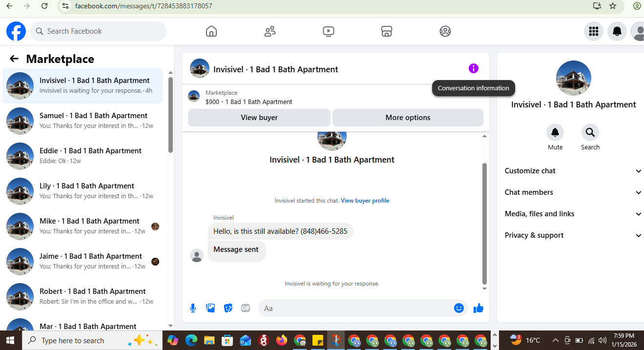Open the emoji picker smiley icon
644x350 pixels.
[458, 308]
